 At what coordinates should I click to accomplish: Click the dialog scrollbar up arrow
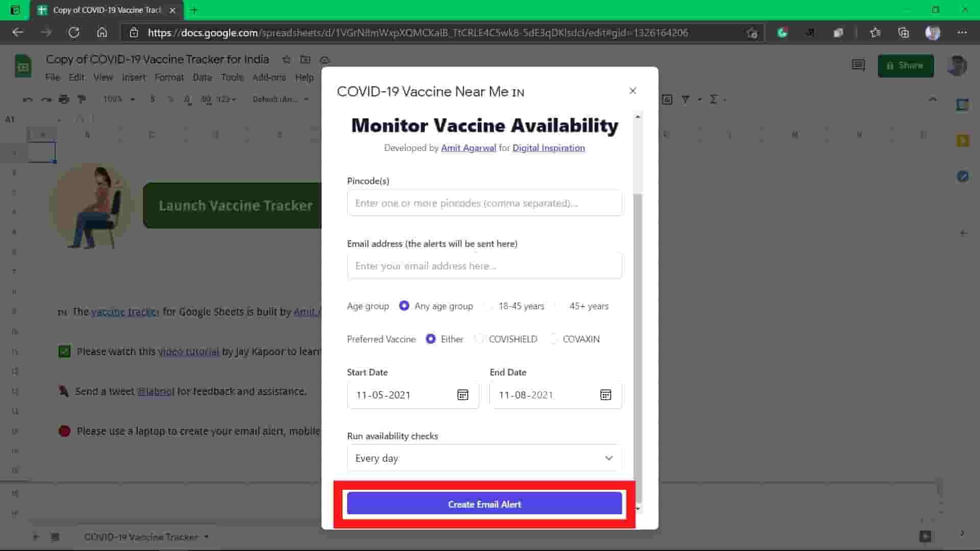pos(638,117)
